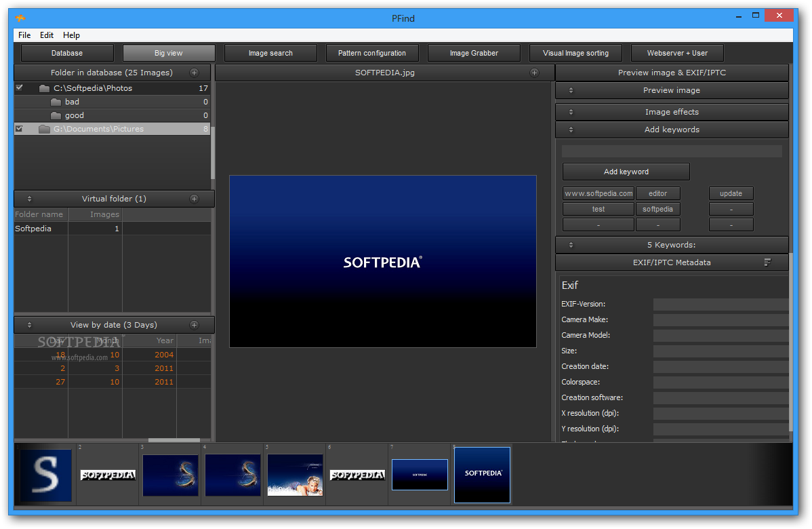Select thumbnail 5 with woman in snow
The width and height of the screenshot is (812, 529).
pos(295,475)
